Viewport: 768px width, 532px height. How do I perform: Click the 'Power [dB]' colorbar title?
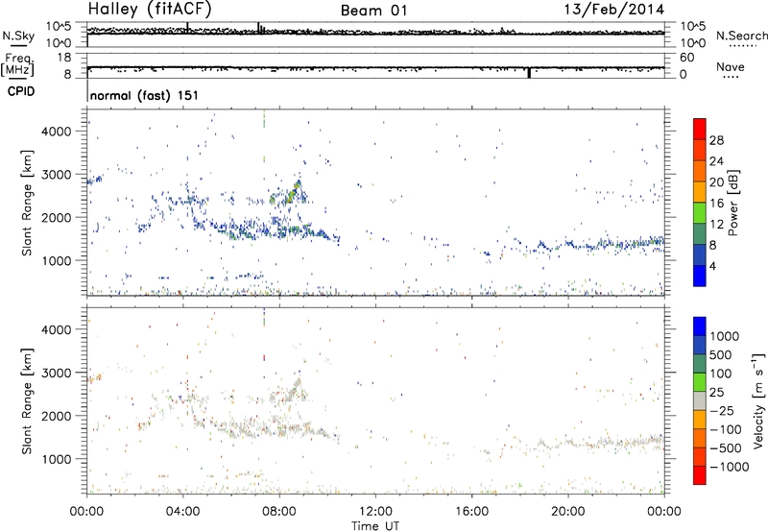coord(733,203)
